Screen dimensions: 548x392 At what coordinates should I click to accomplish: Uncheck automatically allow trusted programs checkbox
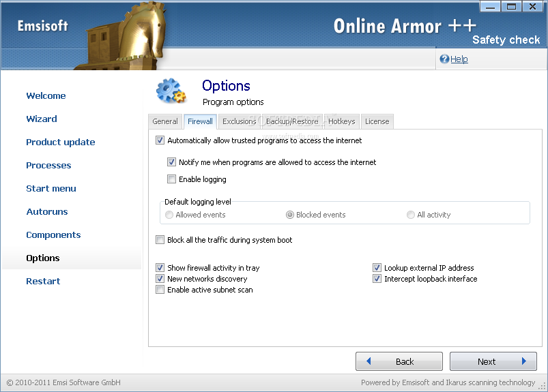[x=160, y=140]
